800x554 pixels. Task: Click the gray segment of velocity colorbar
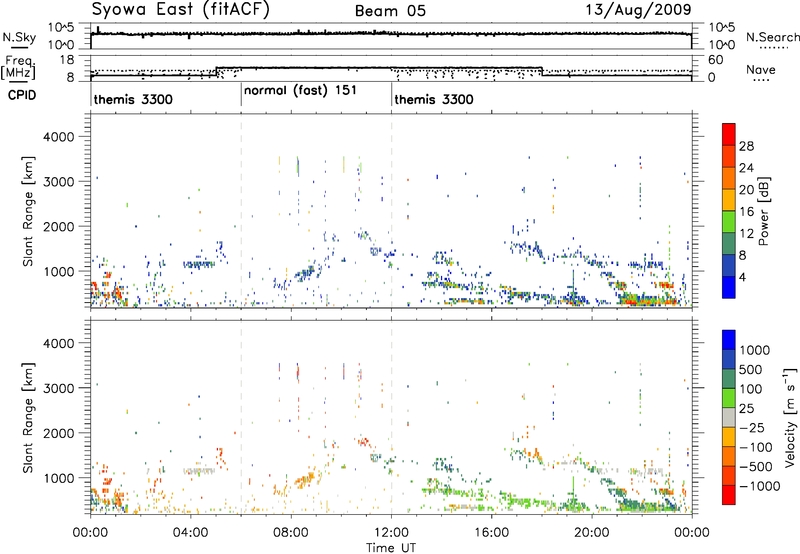(x=729, y=418)
